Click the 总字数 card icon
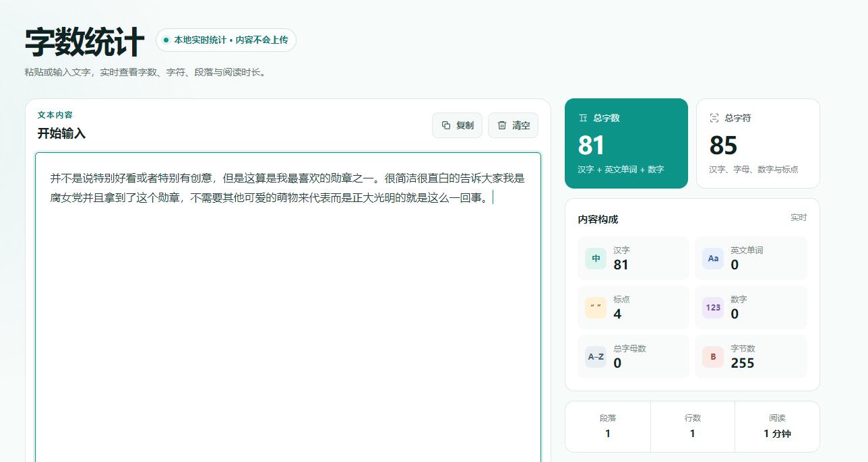This screenshot has height=462, width=868. (x=583, y=118)
